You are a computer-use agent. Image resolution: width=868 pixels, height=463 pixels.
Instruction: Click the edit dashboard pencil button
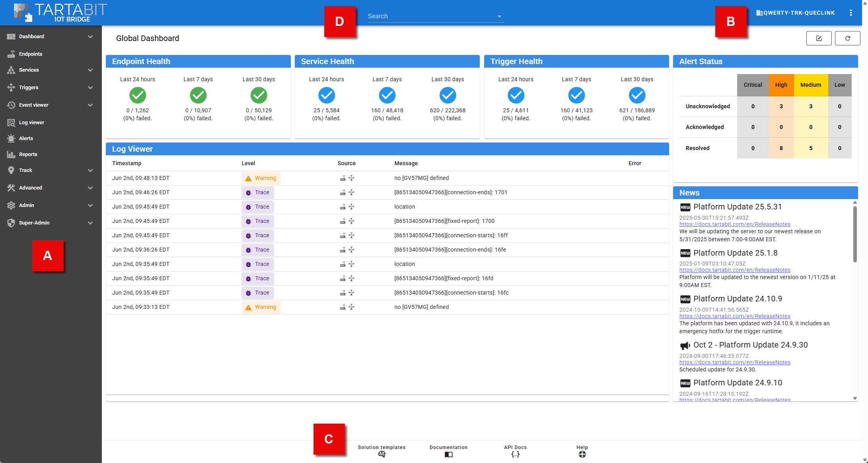[x=819, y=38]
